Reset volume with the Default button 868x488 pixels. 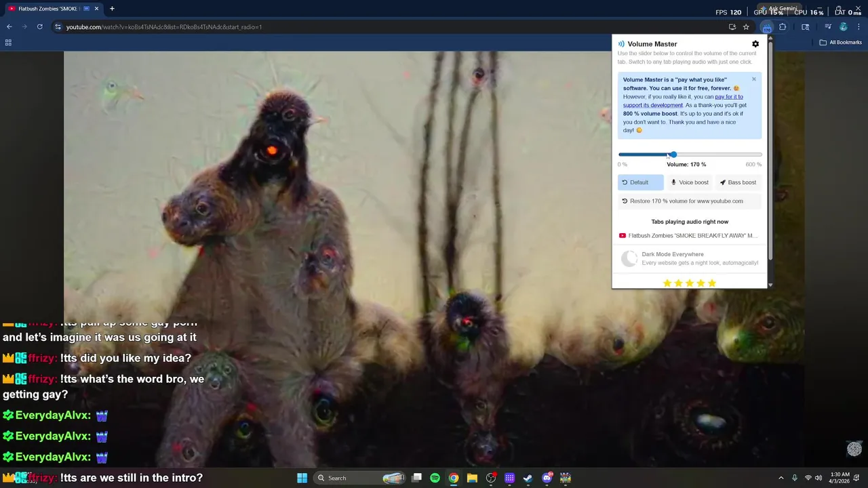640,182
